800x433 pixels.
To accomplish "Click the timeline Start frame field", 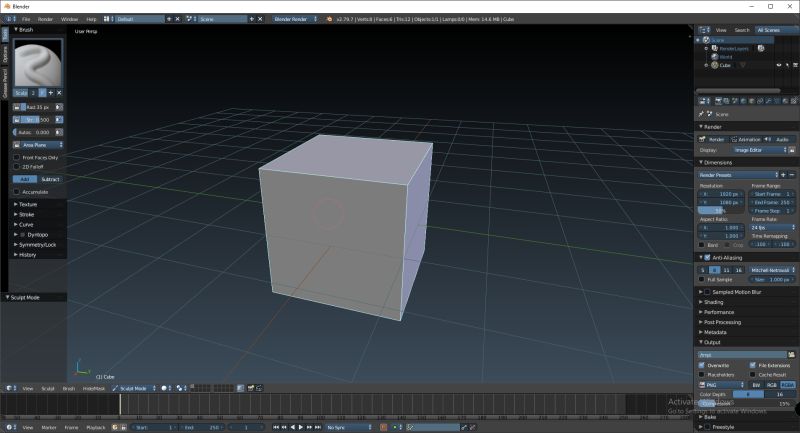I will pyautogui.click(x=154, y=427).
